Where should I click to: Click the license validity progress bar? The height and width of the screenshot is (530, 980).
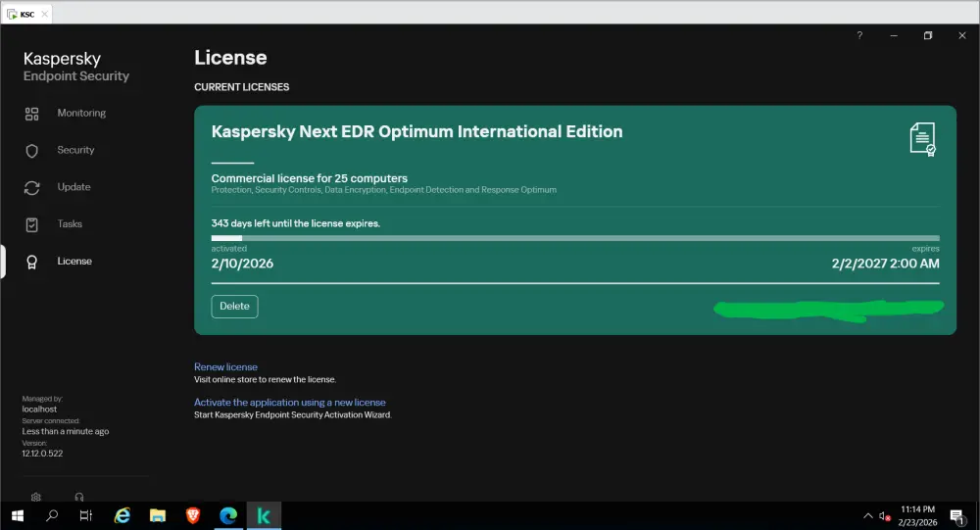(575, 238)
